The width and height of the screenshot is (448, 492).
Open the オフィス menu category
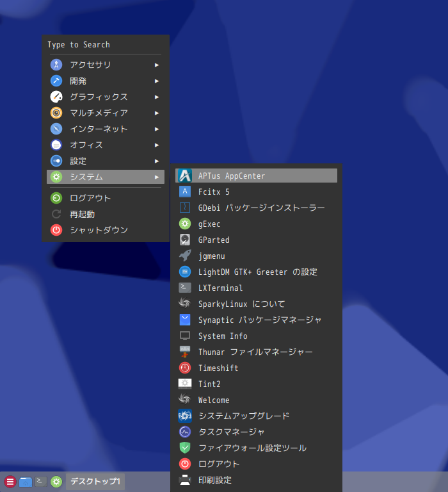coord(106,145)
